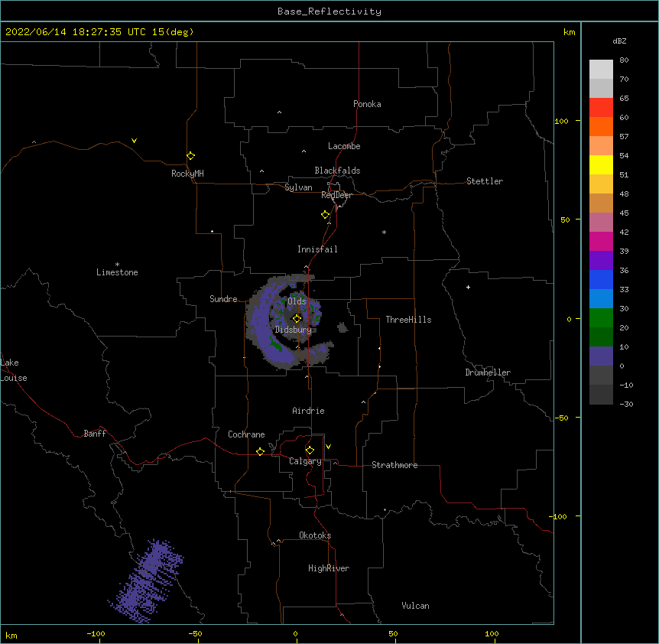
Task: Pick the bright yellow 51-54 dBZ swatch
Action: pyautogui.click(x=601, y=164)
